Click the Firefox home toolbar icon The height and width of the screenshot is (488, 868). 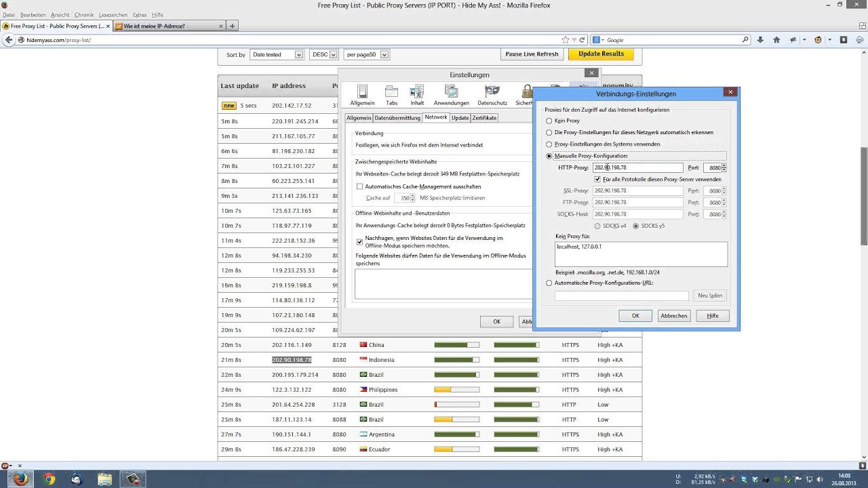coord(776,40)
